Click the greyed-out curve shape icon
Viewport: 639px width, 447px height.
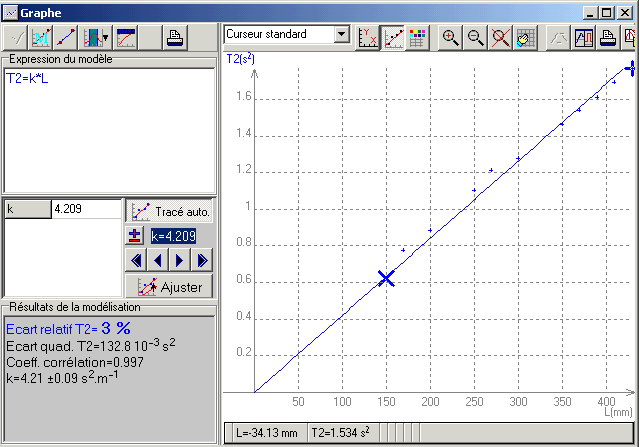click(x=558, y=38)
